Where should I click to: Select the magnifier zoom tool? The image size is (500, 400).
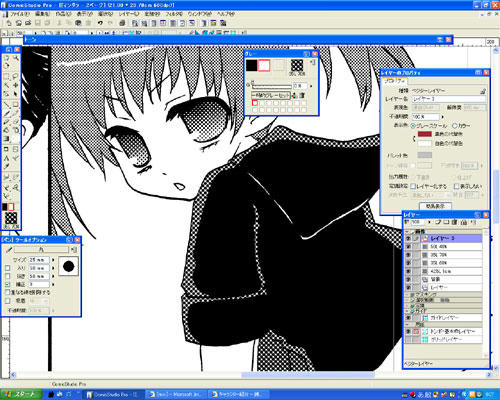point(16,58)
